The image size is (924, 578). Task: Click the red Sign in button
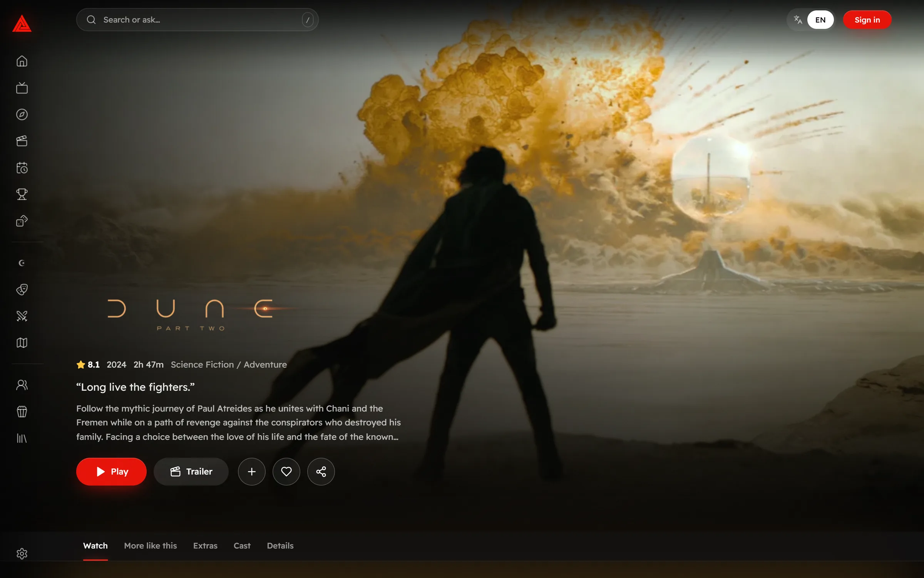pyautogui.click(x=867, y=20)
